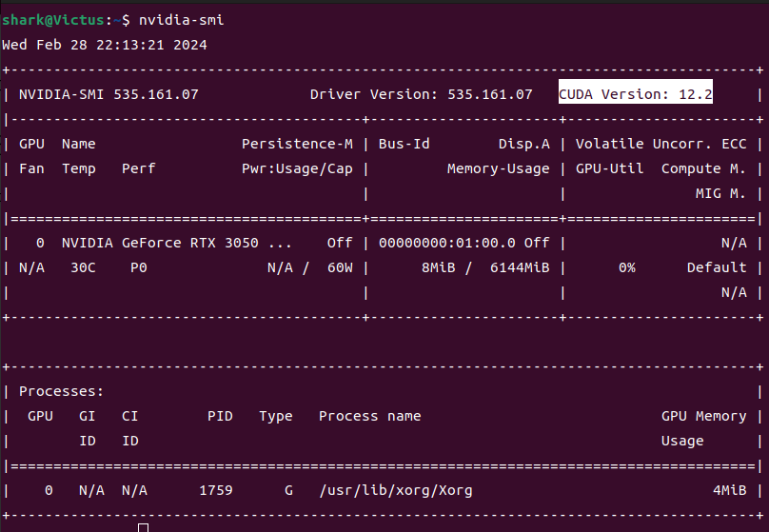The image size is (769, 532).
Task: Click the process path '/usr/lib/xorg/Xorg'
Action: click(x=396, y=490)
